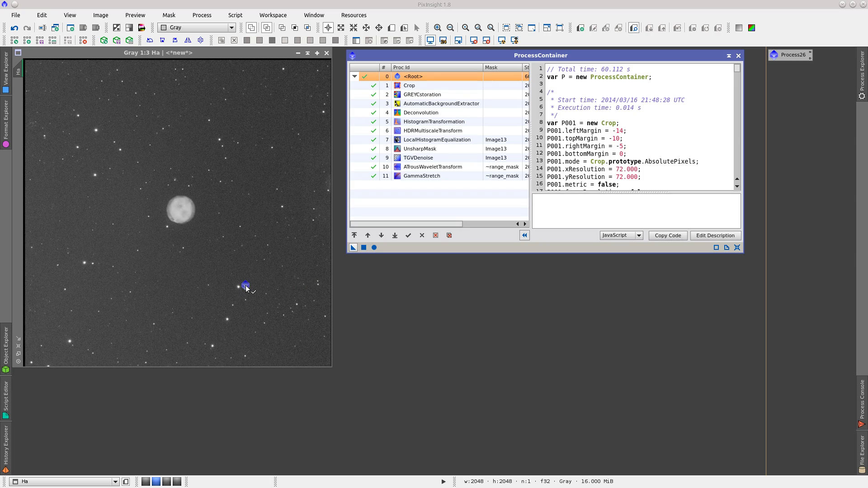This screenshot has height=488, width=868.
Task: Click the AutomaticBackgroundExtractor process icon
Action: (x=397, y=103)
